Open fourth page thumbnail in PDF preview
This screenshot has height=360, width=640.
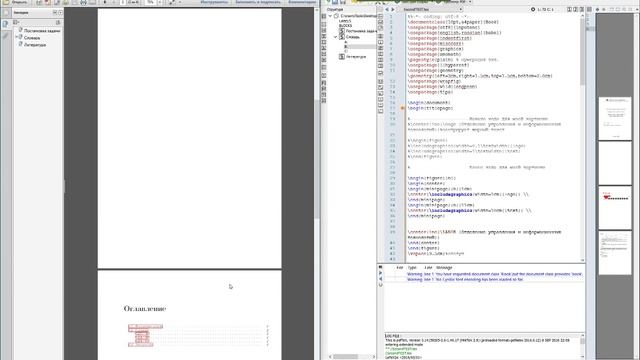615,253
